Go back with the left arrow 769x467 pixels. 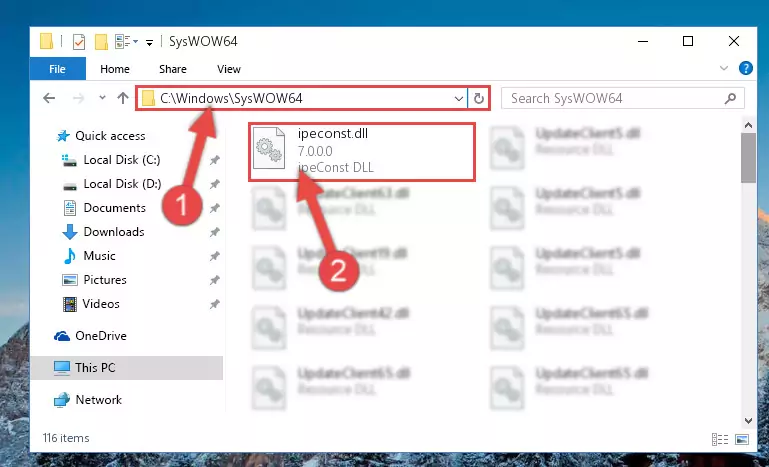49,98
